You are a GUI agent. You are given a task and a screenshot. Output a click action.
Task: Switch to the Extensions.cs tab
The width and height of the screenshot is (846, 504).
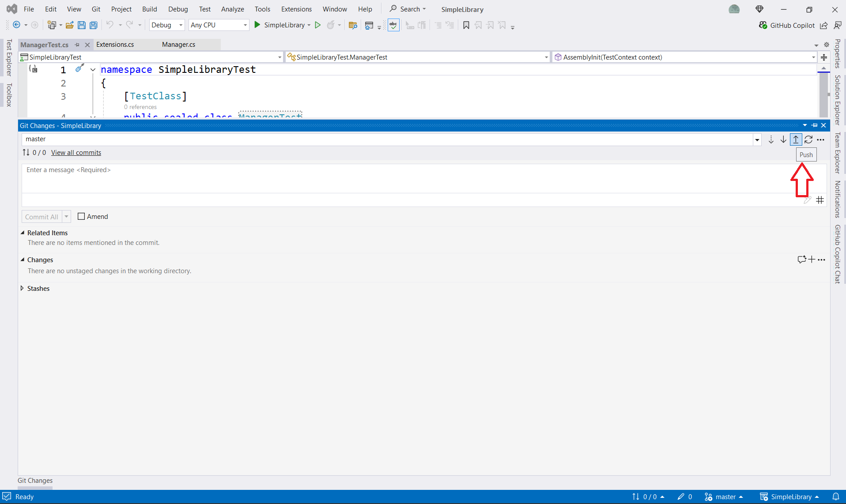tap(115, 44)
